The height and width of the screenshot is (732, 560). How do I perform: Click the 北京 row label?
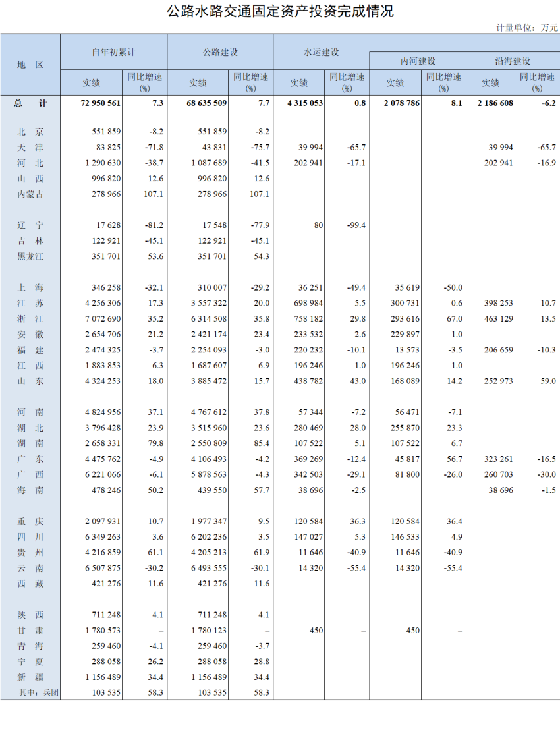coord(30,132)
